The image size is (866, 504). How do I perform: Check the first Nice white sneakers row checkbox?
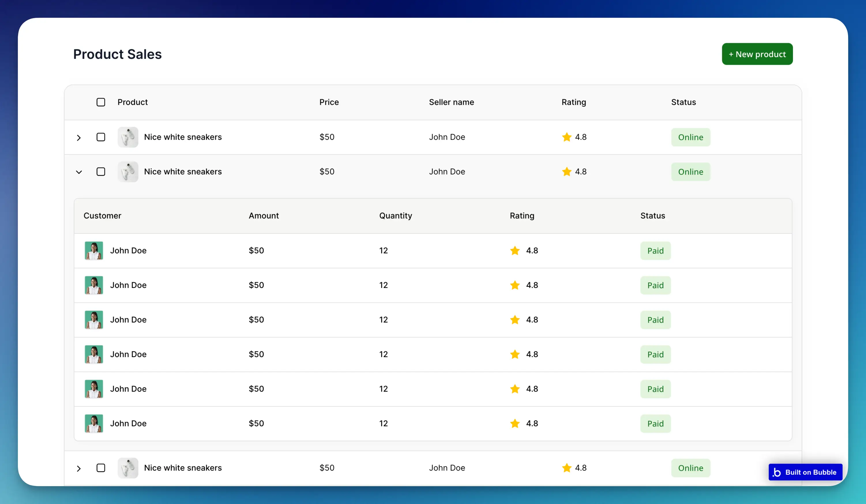point(101,137)
